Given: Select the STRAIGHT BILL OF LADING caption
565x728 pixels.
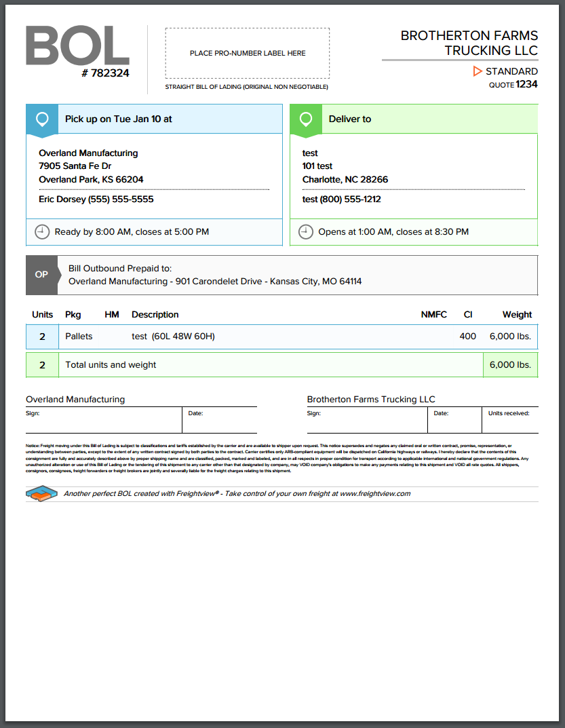Looking at the screenshot, I should (x=246, y=87).
